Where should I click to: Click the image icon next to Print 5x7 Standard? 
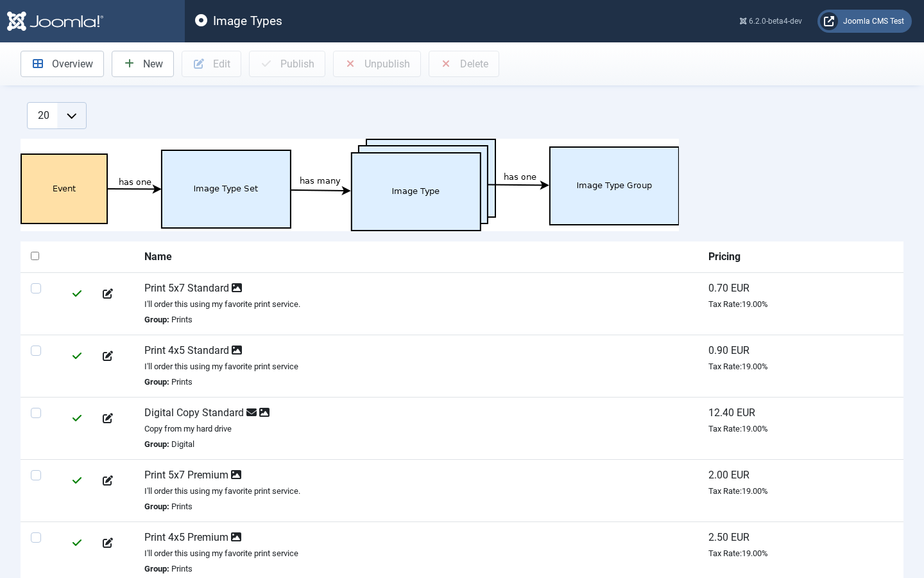coord(237,288)
